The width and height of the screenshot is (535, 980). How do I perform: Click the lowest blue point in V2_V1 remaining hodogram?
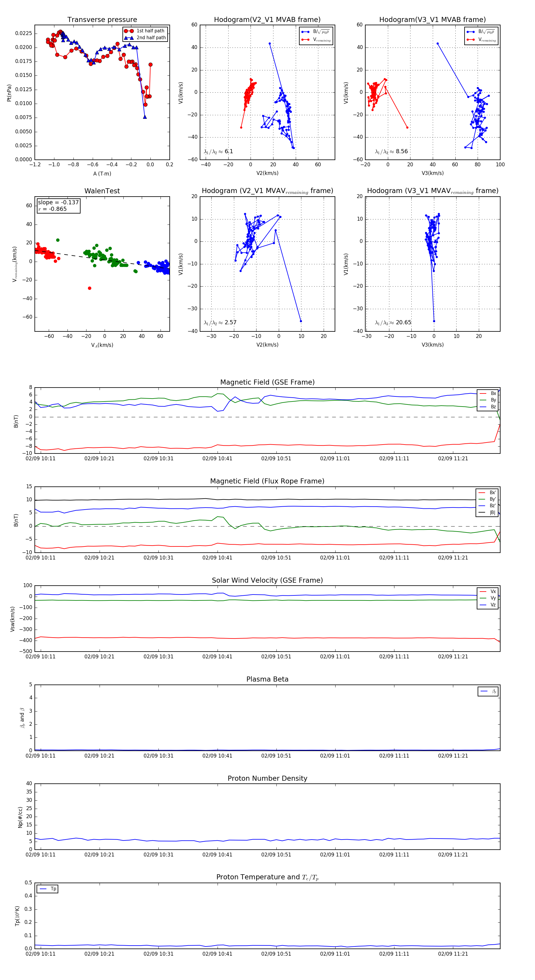[x=301, y=321]
